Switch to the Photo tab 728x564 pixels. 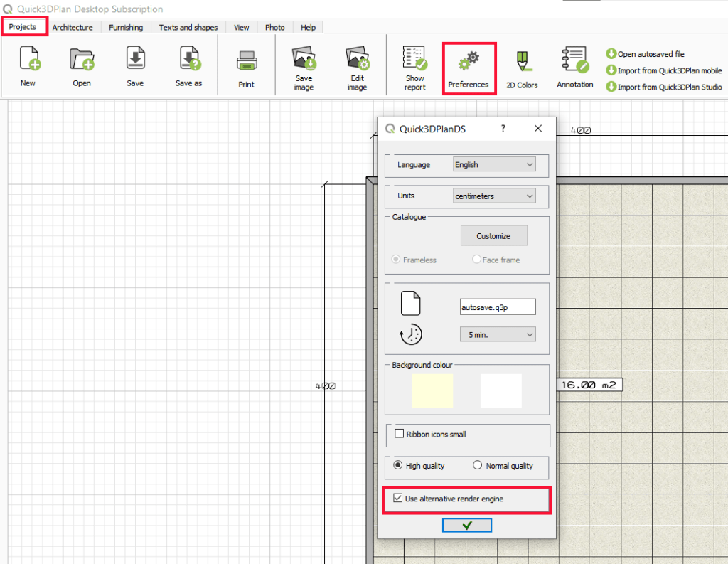[x=275, y=28]
